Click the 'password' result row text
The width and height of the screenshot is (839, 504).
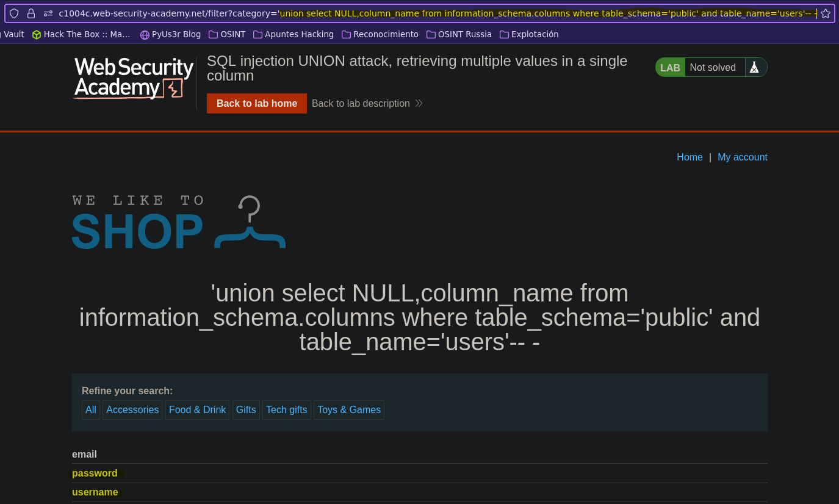(x=95, y=473)
